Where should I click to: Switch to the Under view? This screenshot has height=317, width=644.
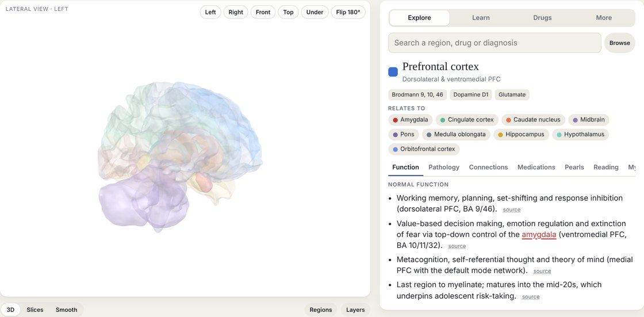pyautogui.click(x=315, y=12)
